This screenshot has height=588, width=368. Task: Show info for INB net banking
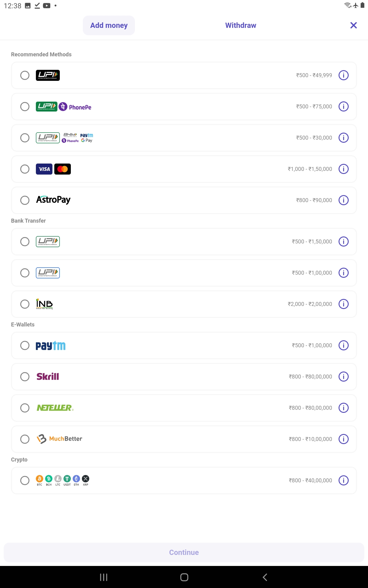pos(343,304)
